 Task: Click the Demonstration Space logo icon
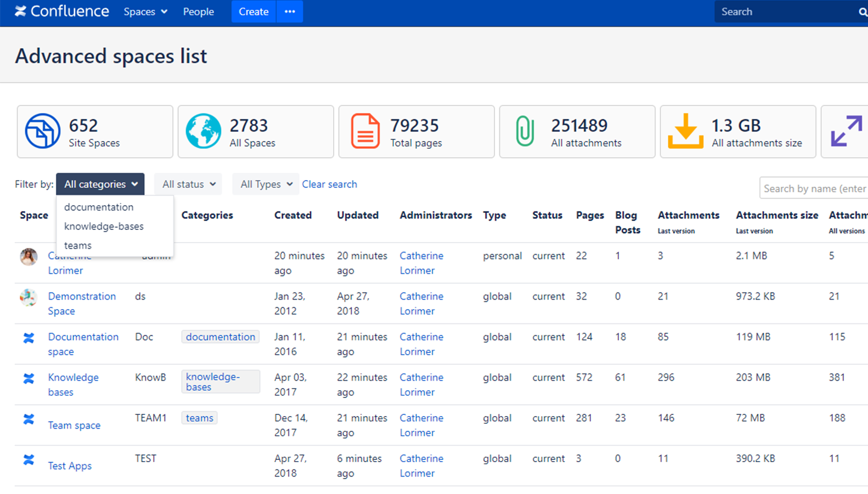[29, 297]
